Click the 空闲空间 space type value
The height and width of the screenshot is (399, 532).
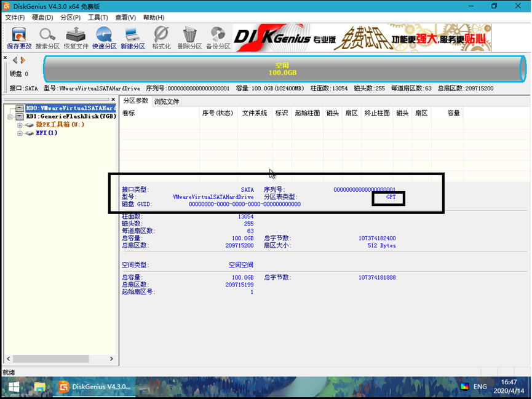tap(240, 264)
